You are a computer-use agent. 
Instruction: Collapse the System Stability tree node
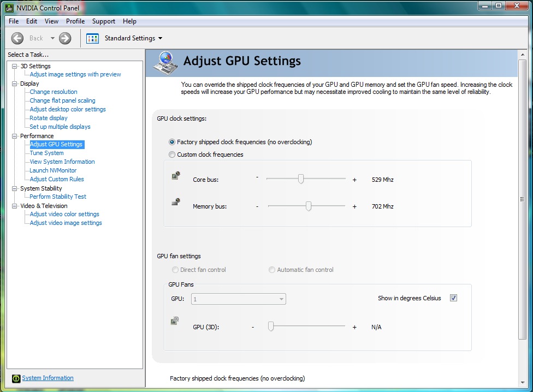(x=14, y=188)
